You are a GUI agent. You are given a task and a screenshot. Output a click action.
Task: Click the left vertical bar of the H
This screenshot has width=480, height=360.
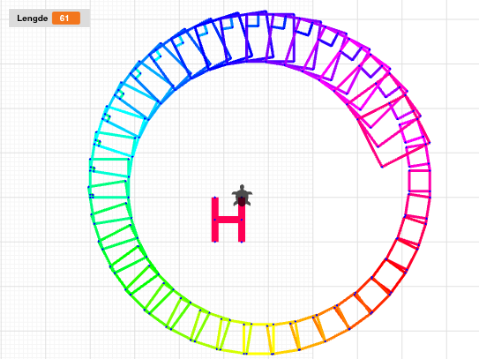[x=215, y=220]
